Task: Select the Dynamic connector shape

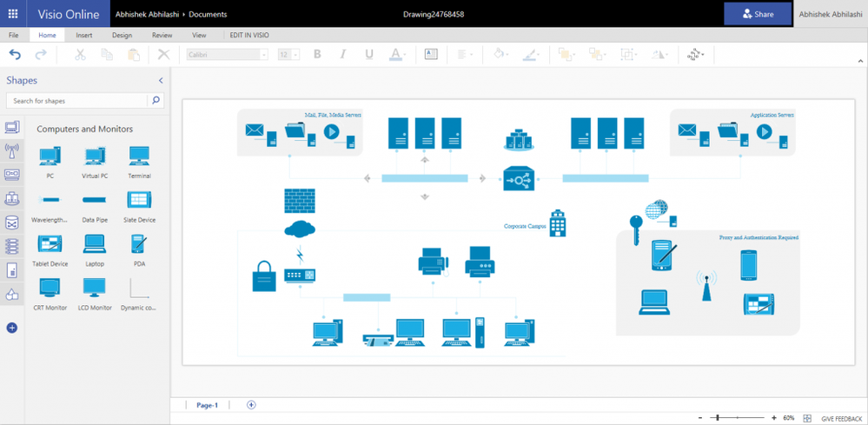Action: (x=140, y=295)
